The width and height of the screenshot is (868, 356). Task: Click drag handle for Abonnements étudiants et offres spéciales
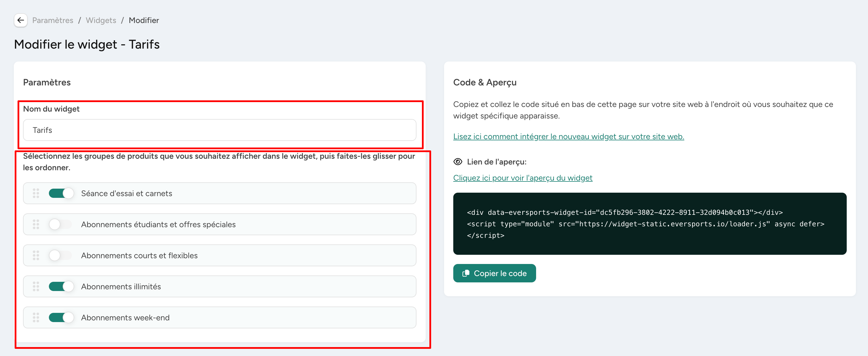click(x=36, y=224)
